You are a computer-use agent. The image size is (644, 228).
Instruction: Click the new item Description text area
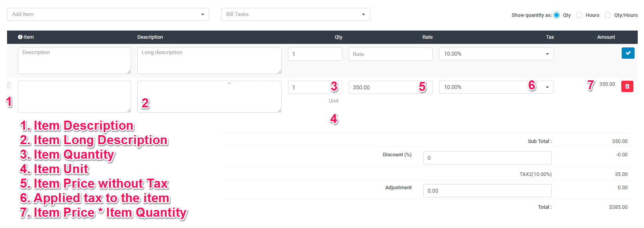pos(74,61)
